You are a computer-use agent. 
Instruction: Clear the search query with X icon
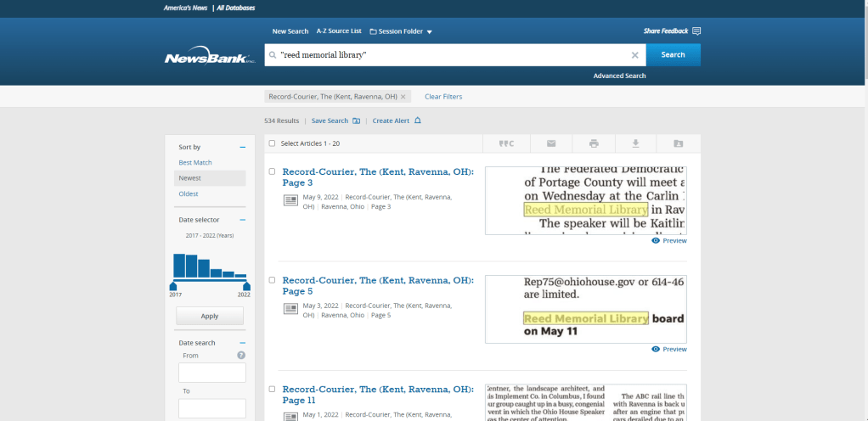pos(635,55)
